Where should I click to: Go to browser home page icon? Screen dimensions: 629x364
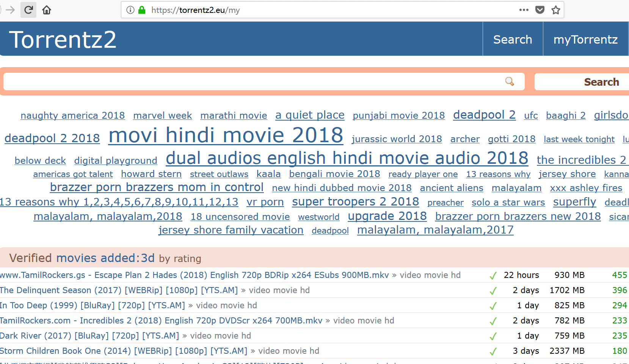coord(47,10)
